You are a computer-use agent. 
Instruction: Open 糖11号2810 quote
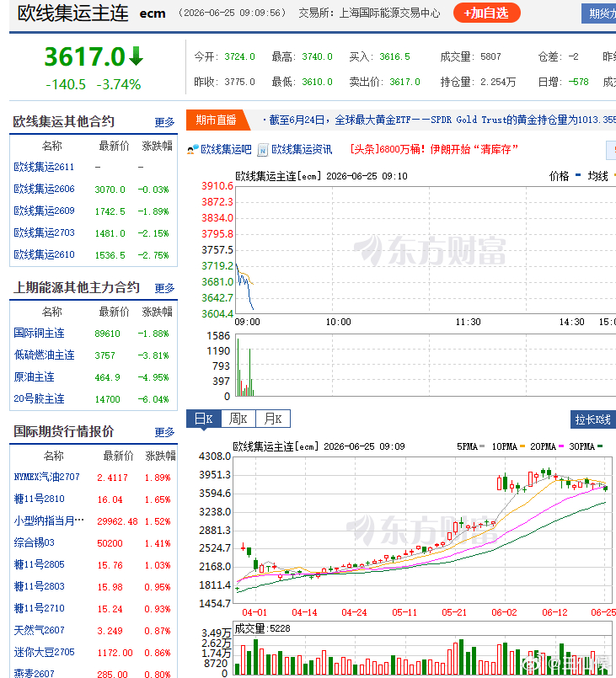point(39,499)
